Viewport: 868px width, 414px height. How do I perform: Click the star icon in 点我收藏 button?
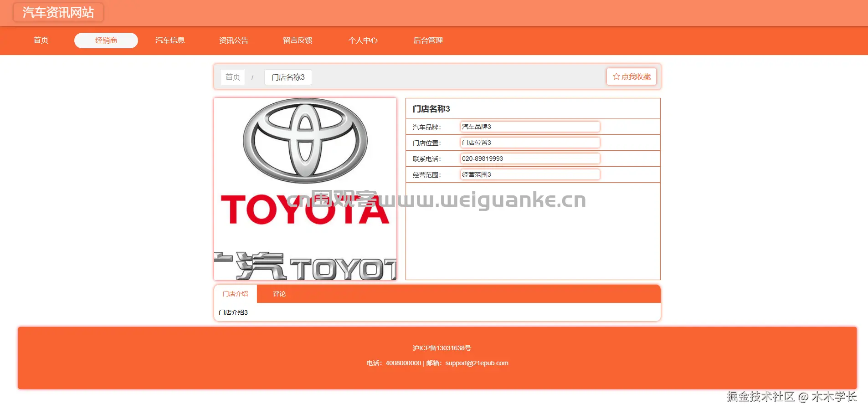[616, 77]
